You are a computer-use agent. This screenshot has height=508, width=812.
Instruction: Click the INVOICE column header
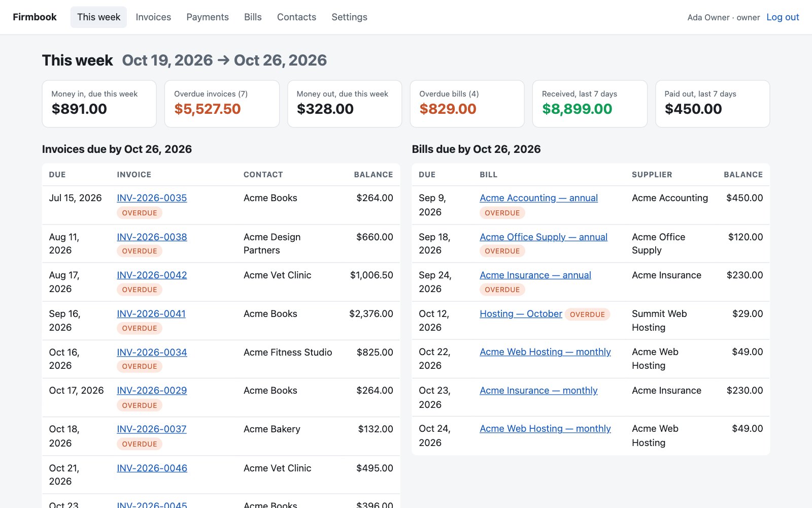(134, 175)
